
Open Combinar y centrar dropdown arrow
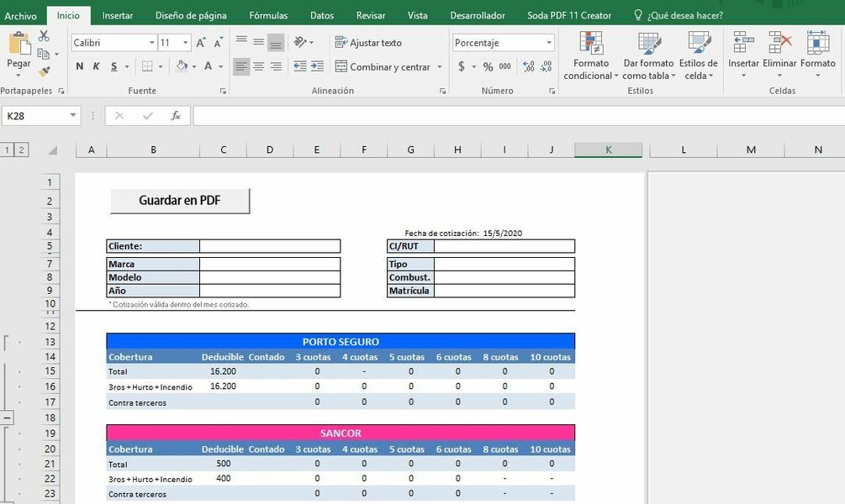440,66
